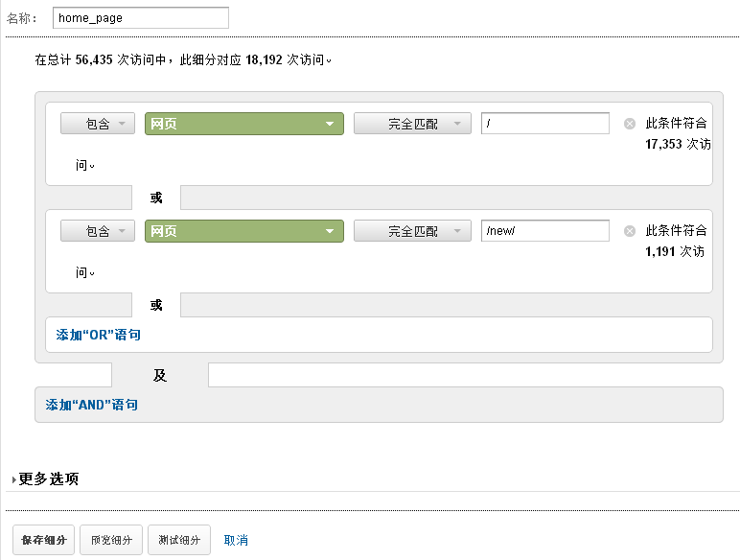Open the second green 网页 dimension dropdown

tap(243, 231)
